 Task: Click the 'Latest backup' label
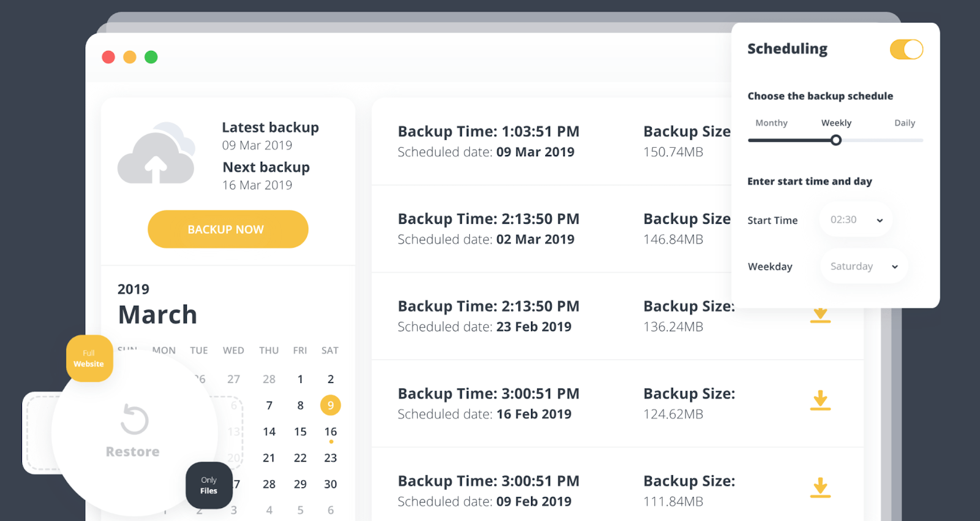click(x=270, y=127)
